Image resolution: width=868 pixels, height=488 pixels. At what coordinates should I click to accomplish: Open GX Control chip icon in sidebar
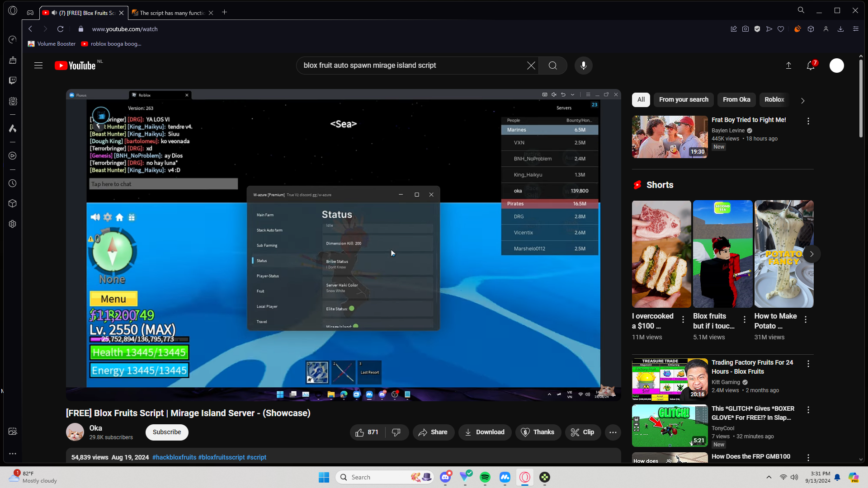(13, 102)
